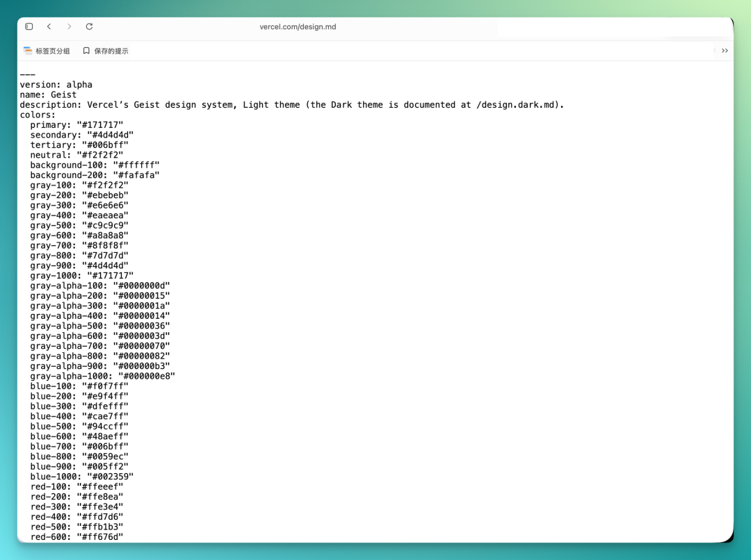
Task: Click the gray-alpha-500 "#00000036" line
Action: [100, 326]
